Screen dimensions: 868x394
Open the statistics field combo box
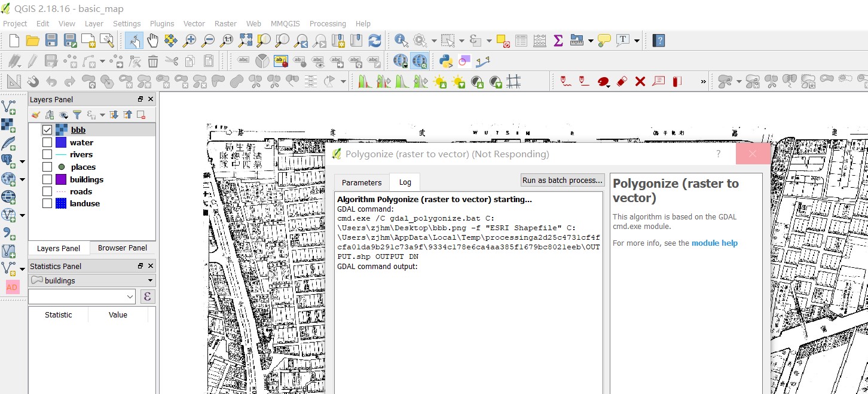tap(82, 296)
